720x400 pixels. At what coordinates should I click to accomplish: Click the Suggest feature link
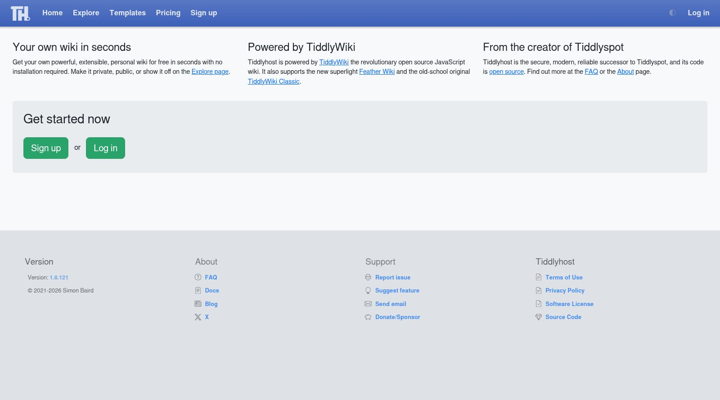click(x=397, y=291)
